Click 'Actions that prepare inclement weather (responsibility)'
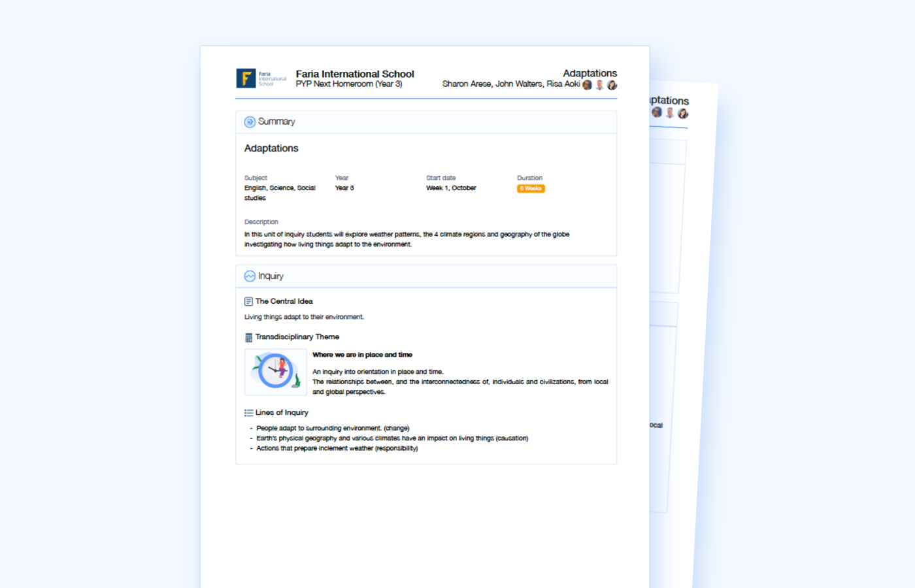Viewport: 915px width, 588px height. coord(337,448)
